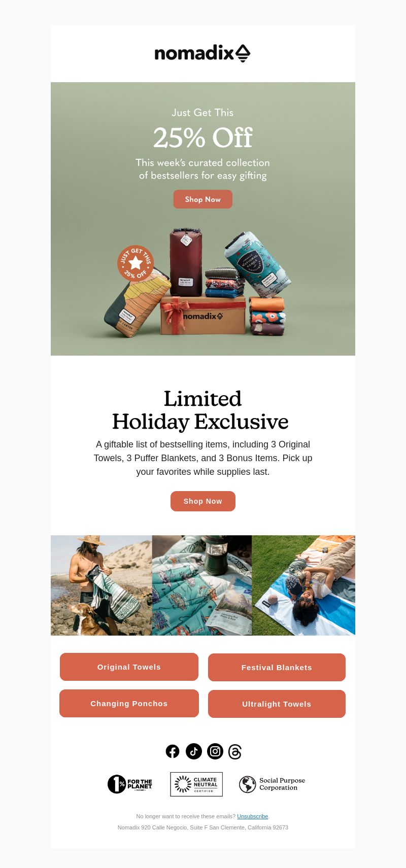Click the people lying on blanket photo

pos(303,585)
